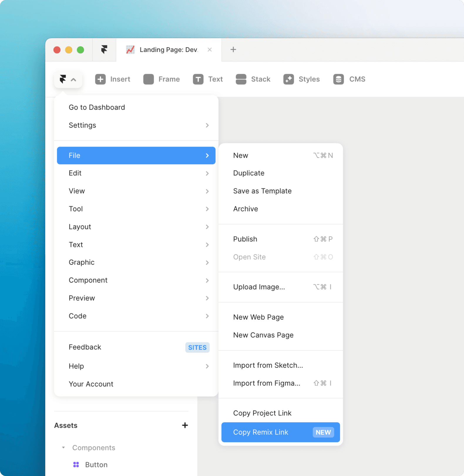Select the Frame tool icon
This screenshot has width=464, height=476.
(x=149, y=79)
